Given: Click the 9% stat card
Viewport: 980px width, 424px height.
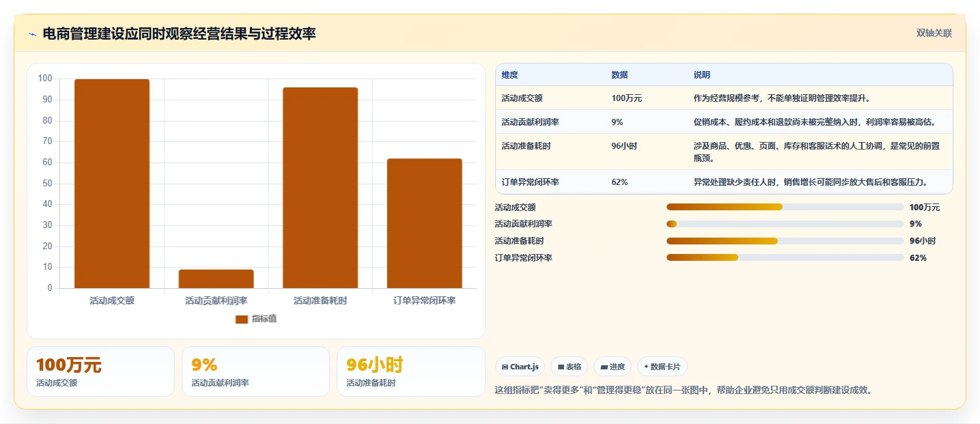Looking at the screenshot, I should (x=255, y=371).
